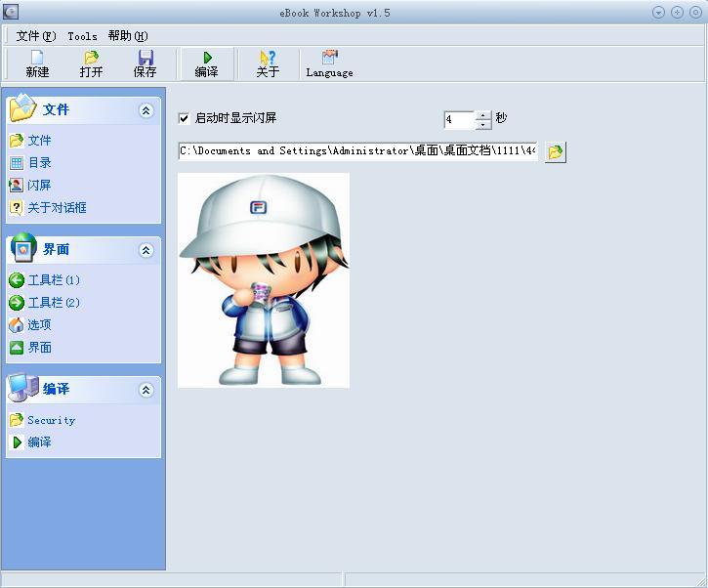Open the 文件(F) menu
Image resolution: width=708 pixels, height=588 pixels.
point(36,36)
